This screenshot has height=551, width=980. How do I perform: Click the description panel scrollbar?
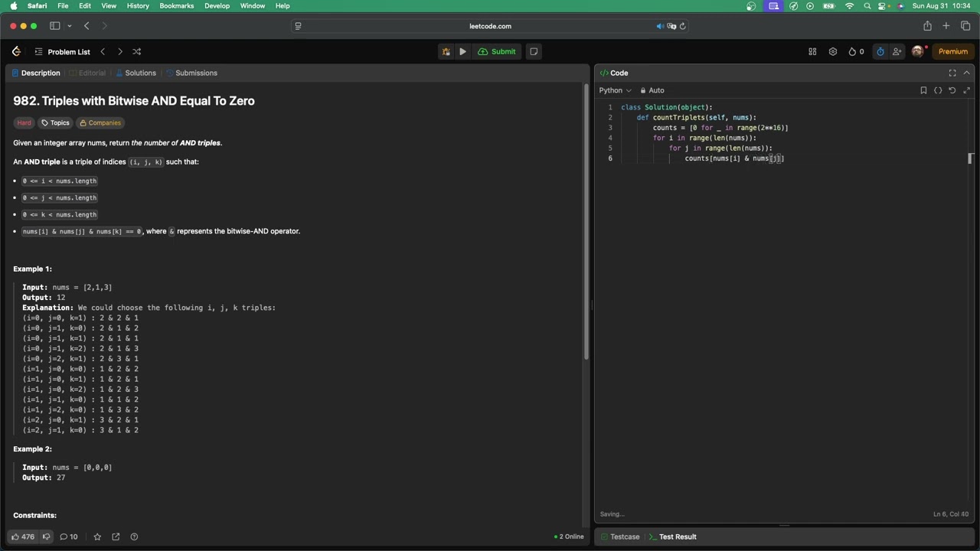tap(586, 220)
